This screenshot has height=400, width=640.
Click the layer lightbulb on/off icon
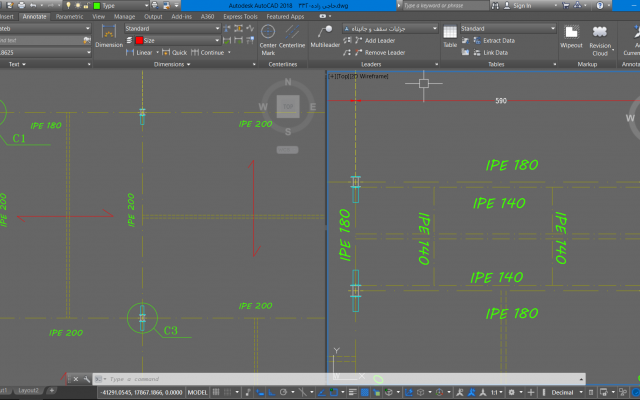pos(68,5)
